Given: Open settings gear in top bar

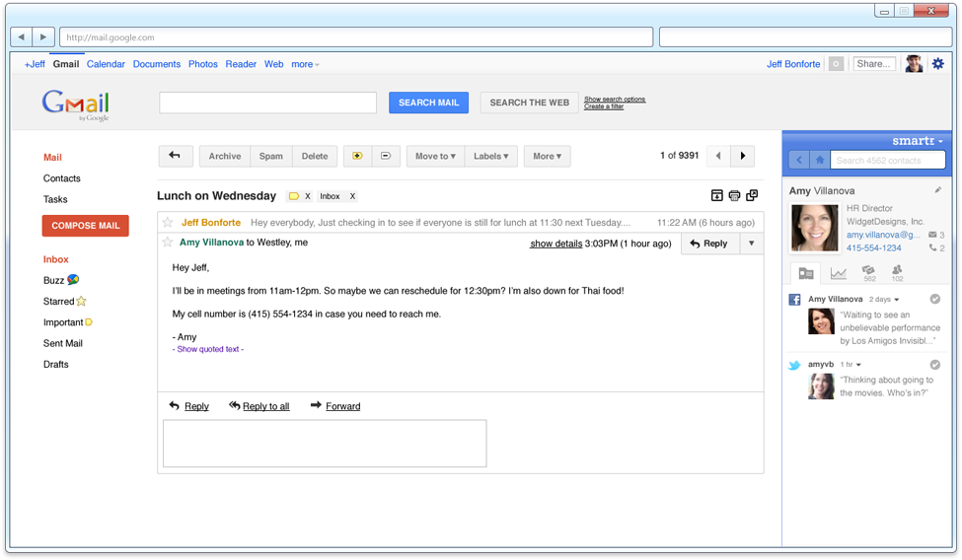Looking at the screenshot, I should 938,64.
